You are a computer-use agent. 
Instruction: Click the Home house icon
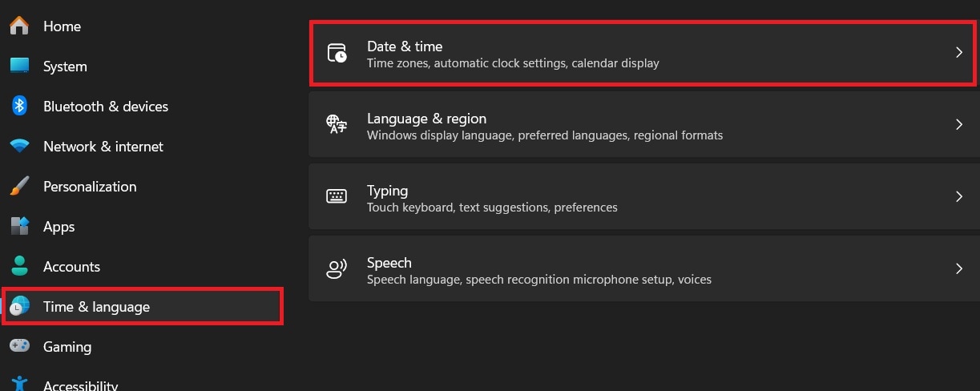click(20, 26)
